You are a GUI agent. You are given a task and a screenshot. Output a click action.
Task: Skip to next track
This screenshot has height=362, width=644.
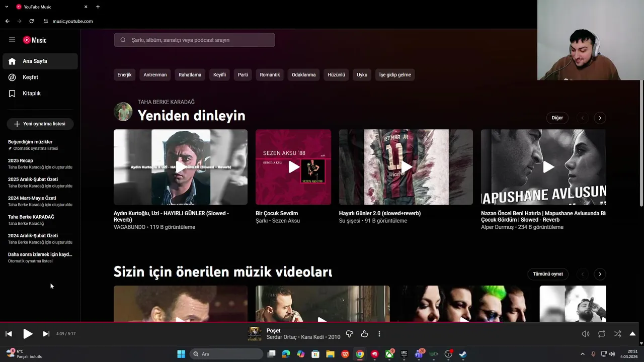click(46, 334)
